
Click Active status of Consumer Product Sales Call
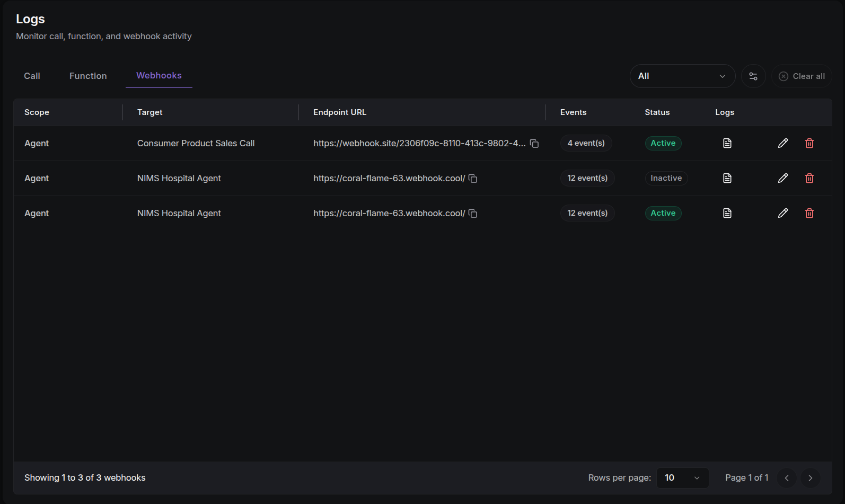click(663, 143)
